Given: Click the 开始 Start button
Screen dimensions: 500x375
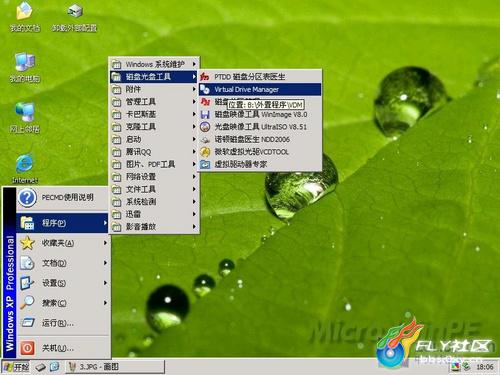Looking at the screenshot, I should (x=16, y=367).
